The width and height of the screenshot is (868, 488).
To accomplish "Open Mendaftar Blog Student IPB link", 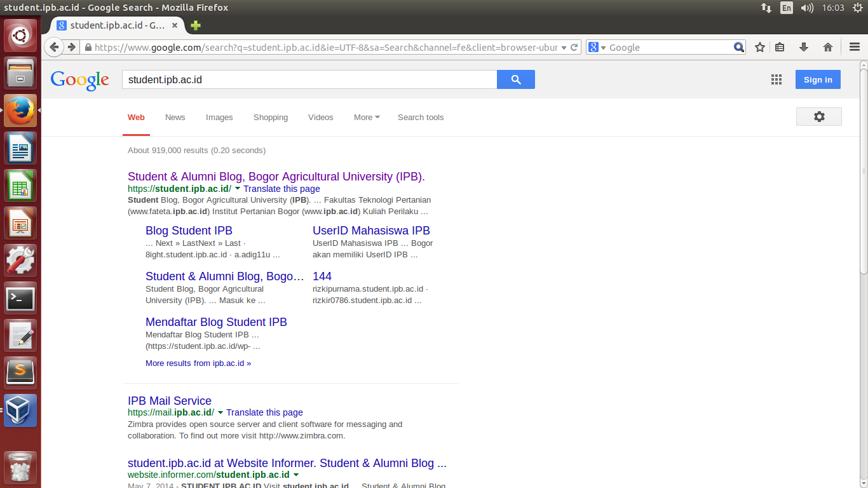I will pyautogui.click(x=216, y=322).
